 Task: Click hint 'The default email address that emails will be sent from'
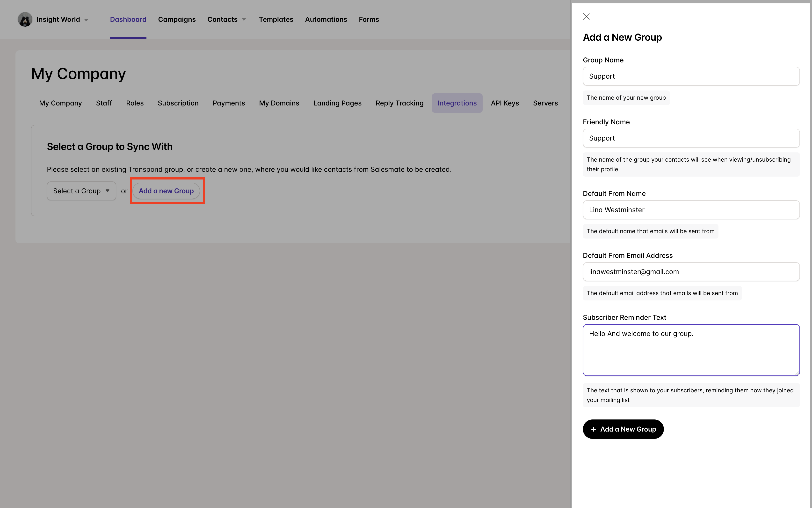pyautogui.click(x=662, y=293)
